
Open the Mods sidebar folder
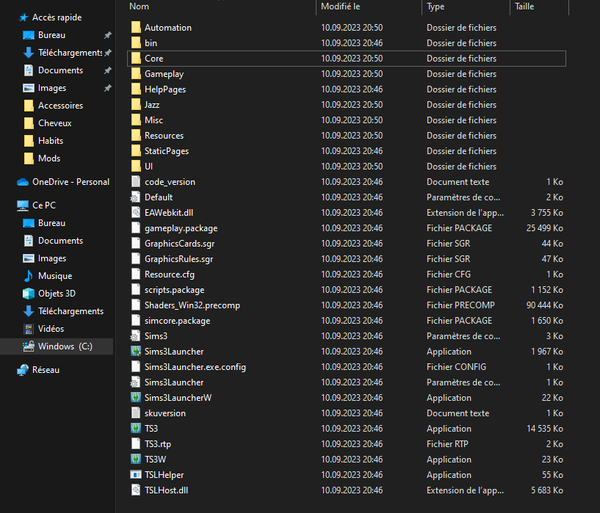(49, 158)
